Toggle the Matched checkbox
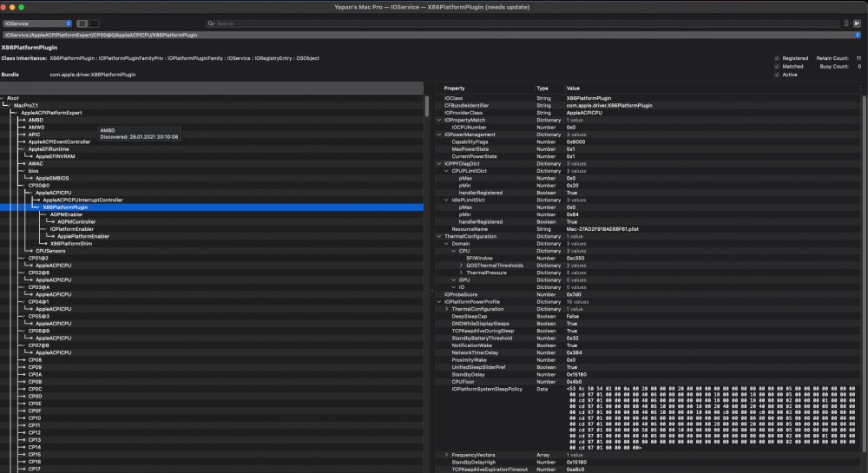 [777, 66]
